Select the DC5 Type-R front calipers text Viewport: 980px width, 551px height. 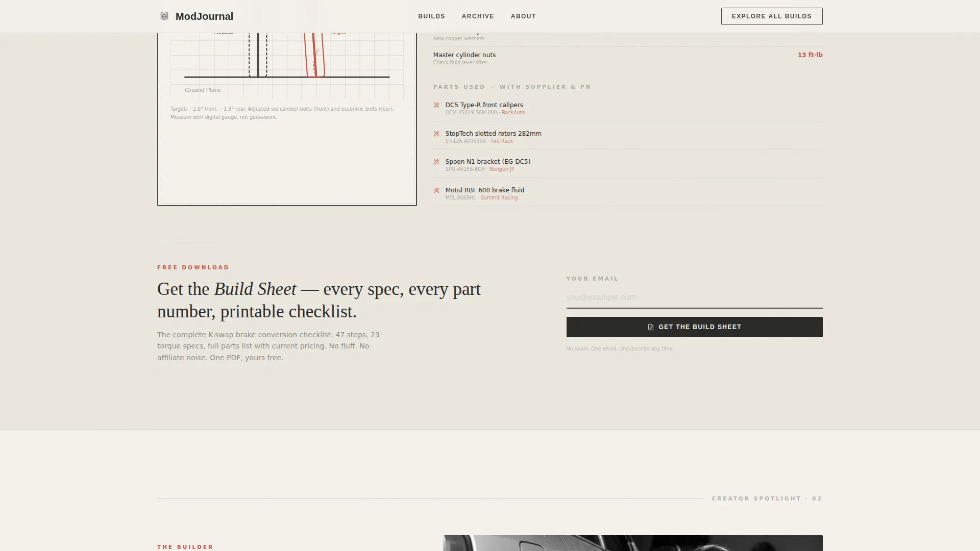pos(484,105)
